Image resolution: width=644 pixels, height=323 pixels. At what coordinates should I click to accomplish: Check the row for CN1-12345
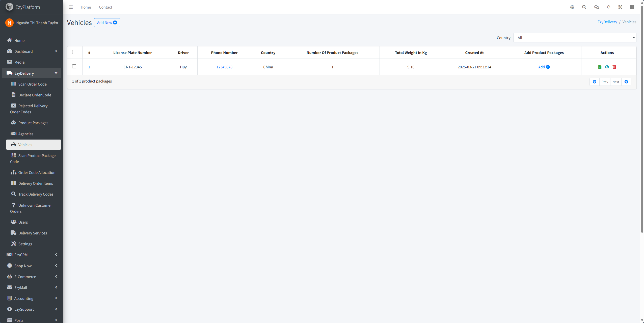[x=74, y=66]
